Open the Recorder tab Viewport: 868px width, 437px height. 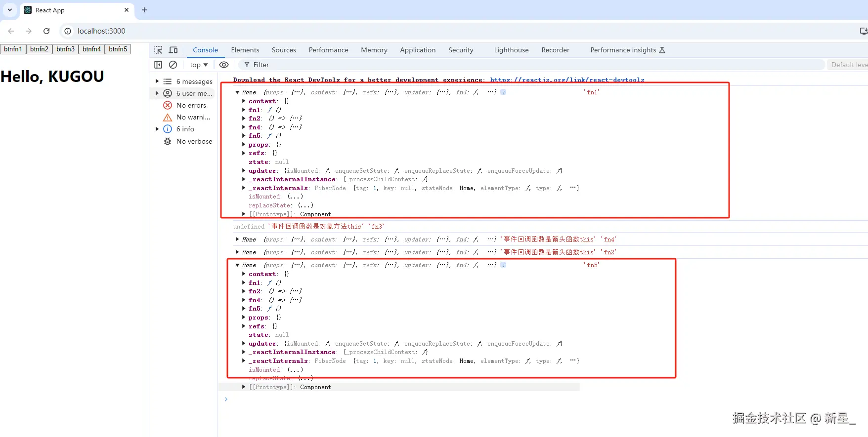(555, 50)
